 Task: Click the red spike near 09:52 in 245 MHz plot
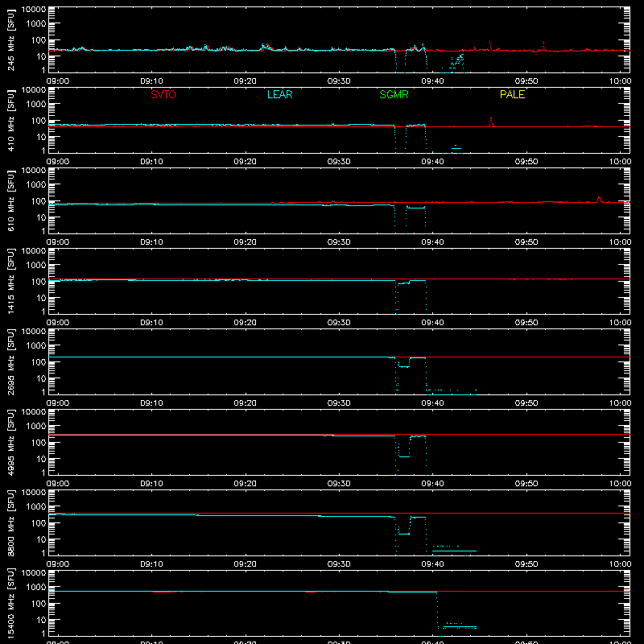[x=544, y=45]
